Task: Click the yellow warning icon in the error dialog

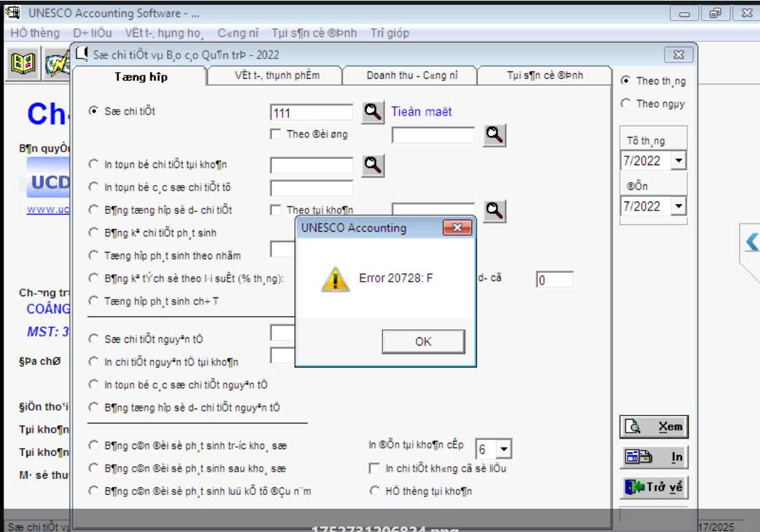Action: point(335,279)
